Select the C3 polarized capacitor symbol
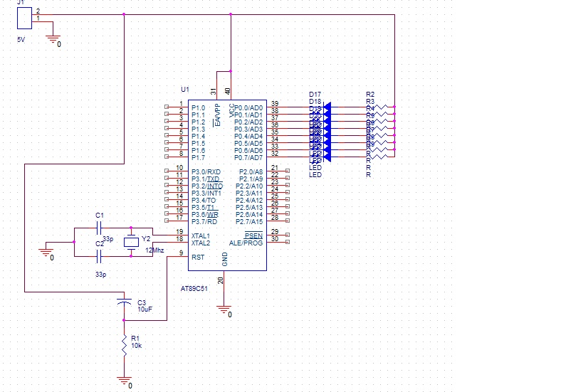The image size is (583, 392). coord(124,302)
